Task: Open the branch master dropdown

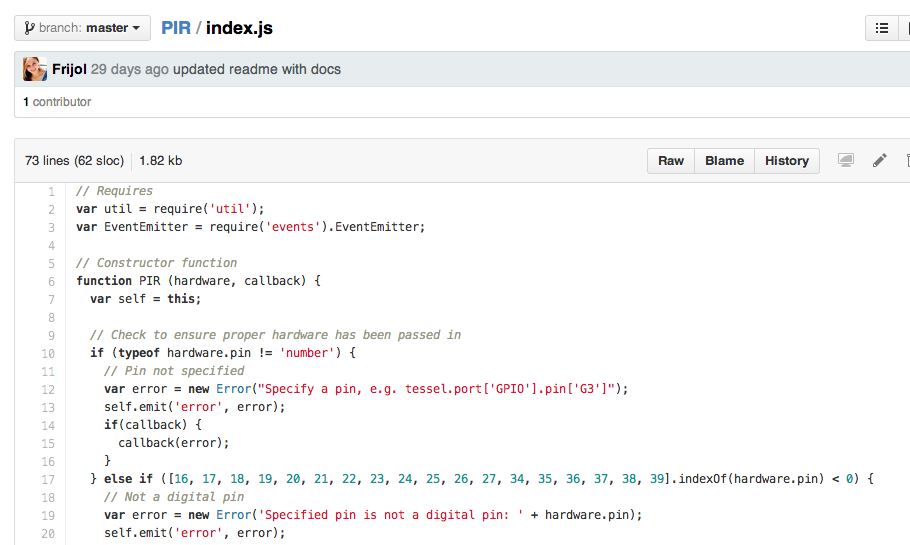Action: coord(82,28)
